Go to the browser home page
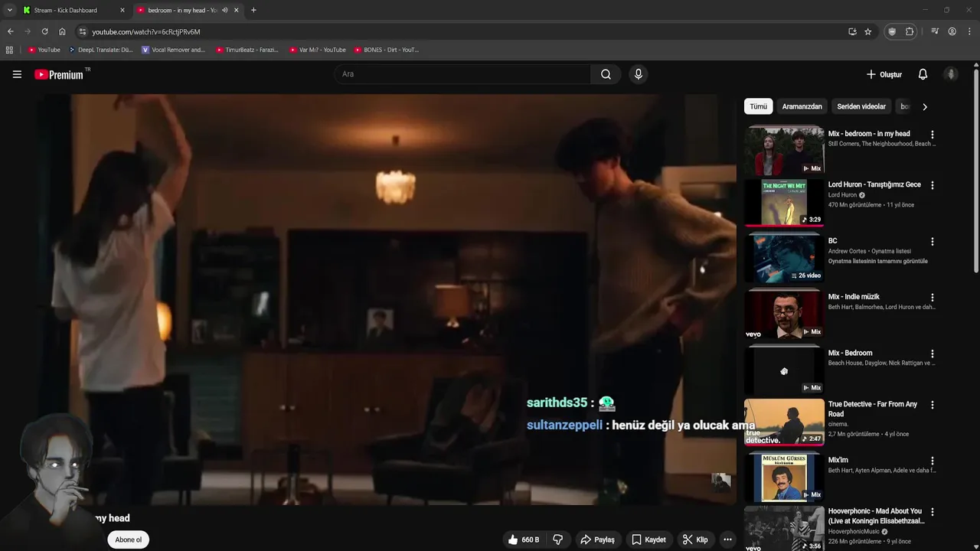 [x=62, y=31]
